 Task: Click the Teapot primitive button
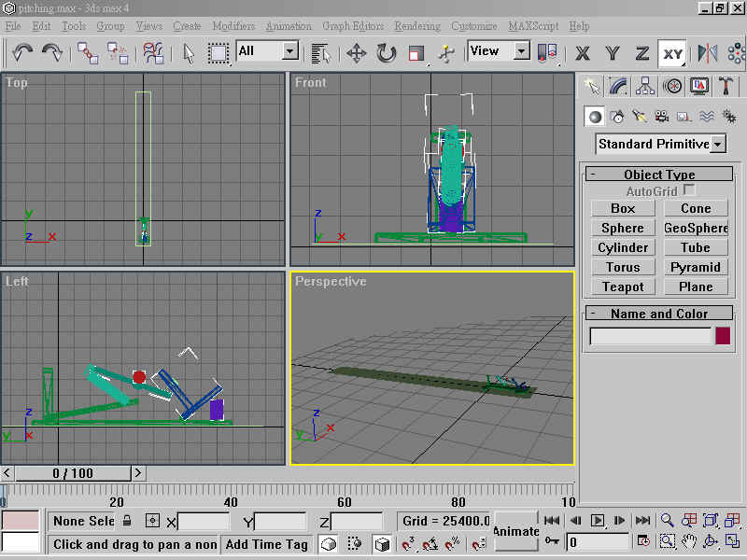623,287
